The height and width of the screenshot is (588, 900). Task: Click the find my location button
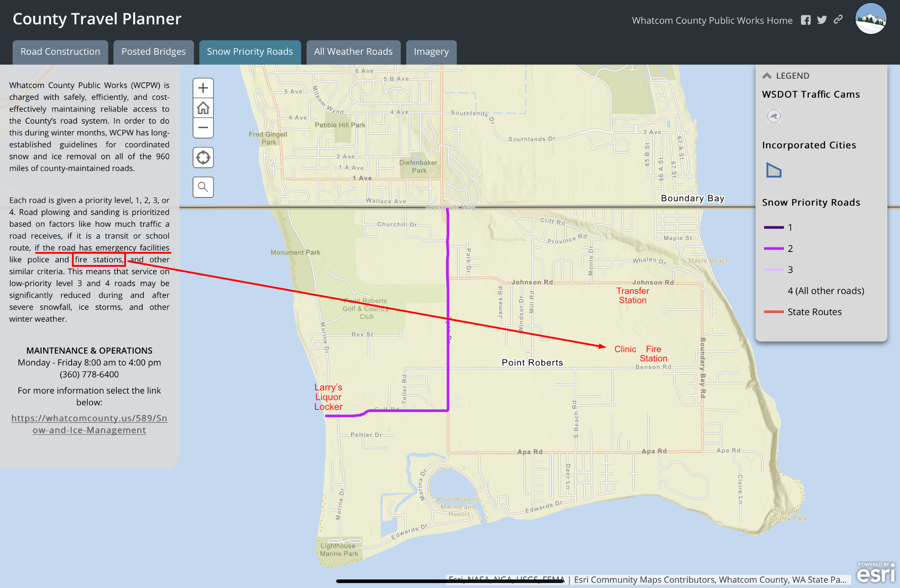(203, 158)
